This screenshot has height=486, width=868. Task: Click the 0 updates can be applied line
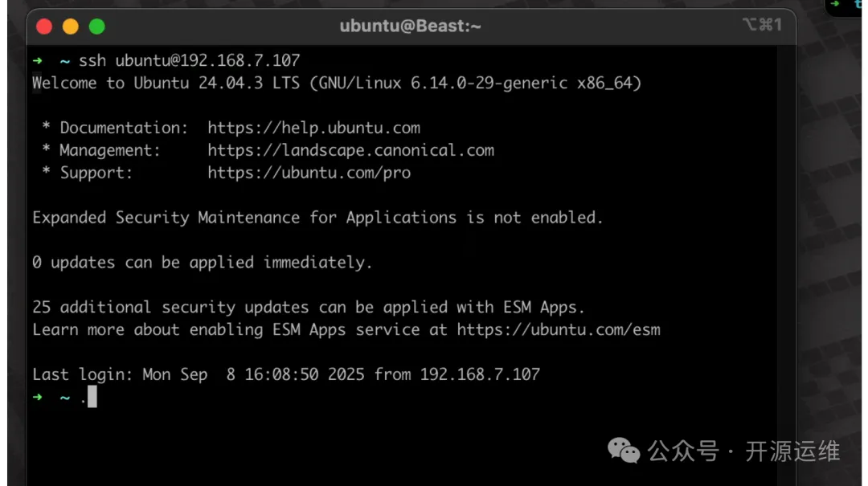coord(203,263)
